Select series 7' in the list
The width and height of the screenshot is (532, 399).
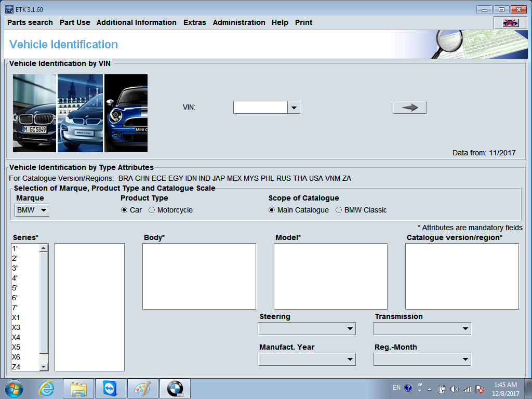[x=25, y=308]
